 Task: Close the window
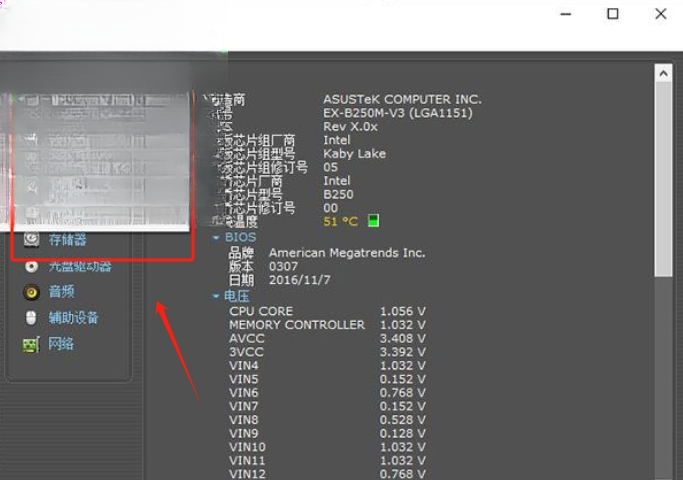coord(661,14)
